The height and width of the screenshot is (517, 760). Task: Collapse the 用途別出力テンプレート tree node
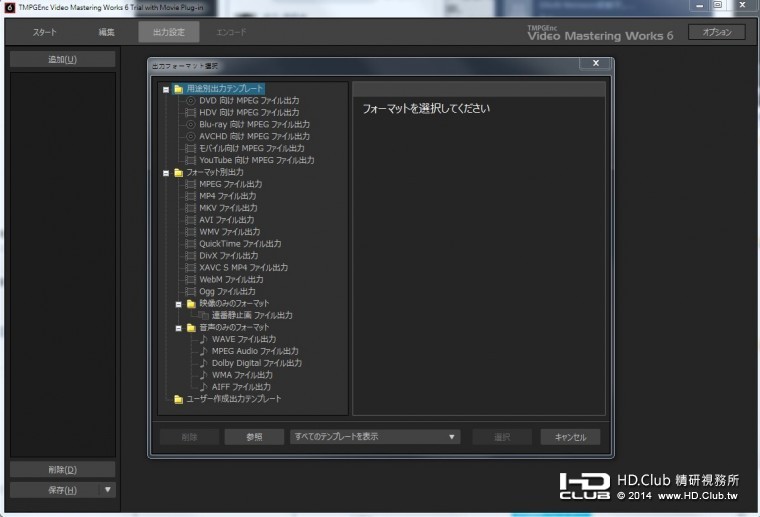[x=166, y=90]
